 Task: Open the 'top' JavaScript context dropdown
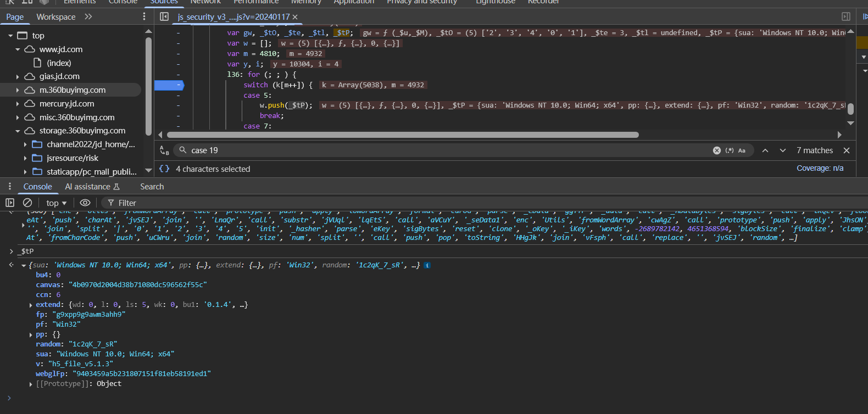(x=56, y=203)
